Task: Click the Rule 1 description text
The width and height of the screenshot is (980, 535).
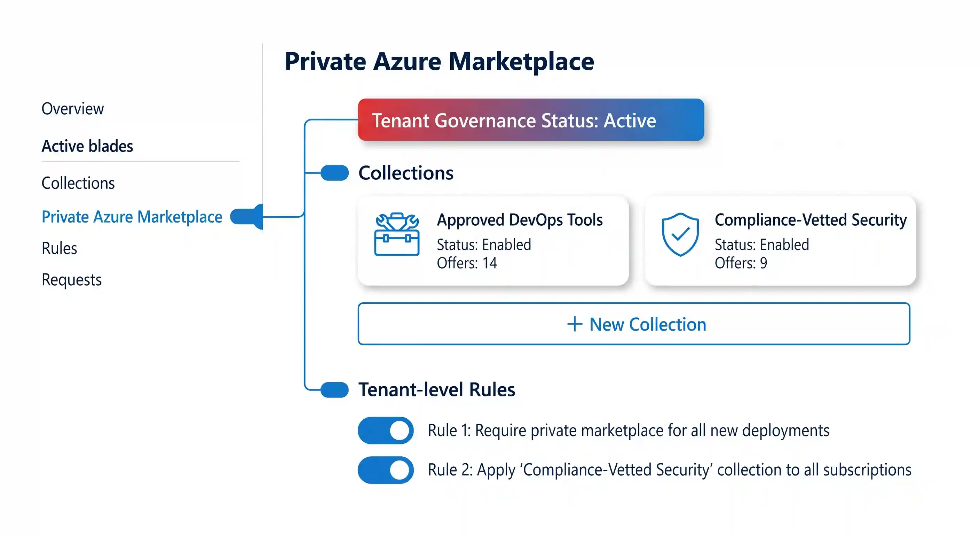Action: click(629, 431)
